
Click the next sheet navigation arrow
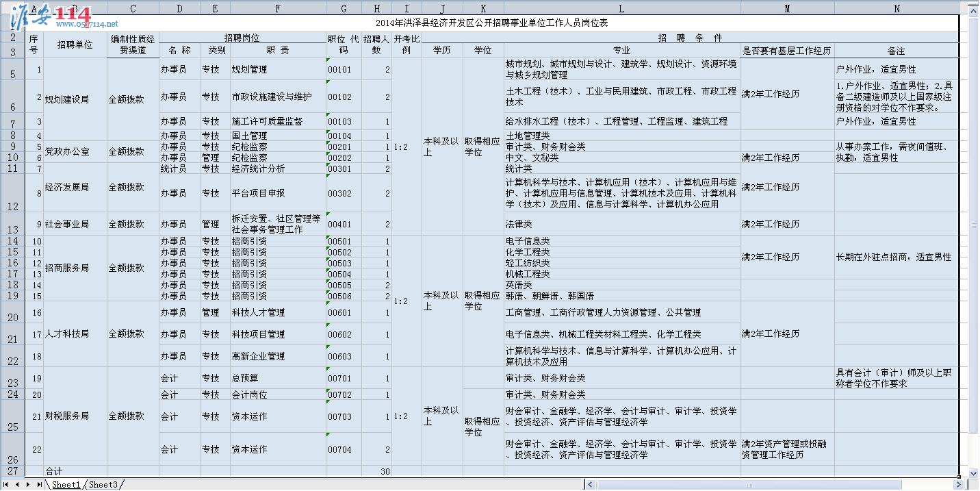pyautogui.click(x=28, y=484)
